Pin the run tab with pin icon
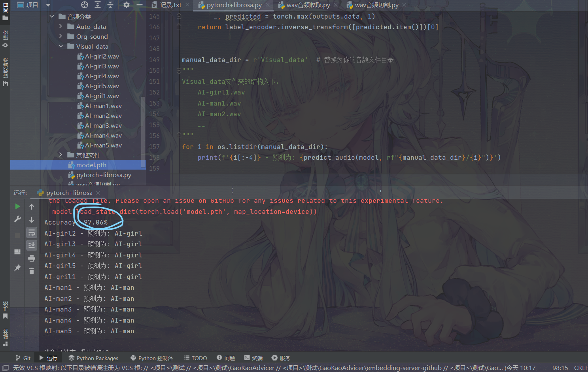The image size is (588, 372). [x=17, y=268]
